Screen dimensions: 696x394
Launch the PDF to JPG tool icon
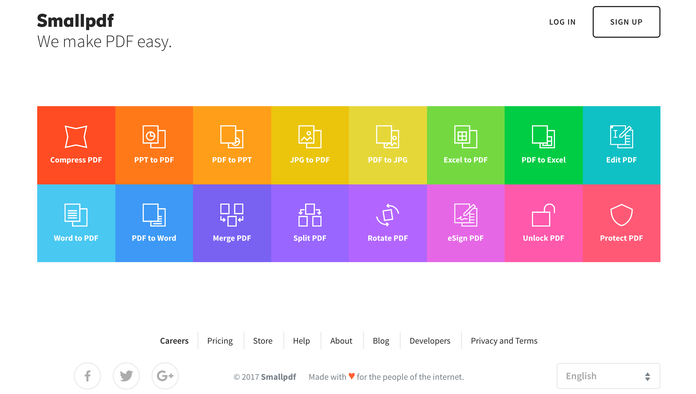(x=388, y=136)
